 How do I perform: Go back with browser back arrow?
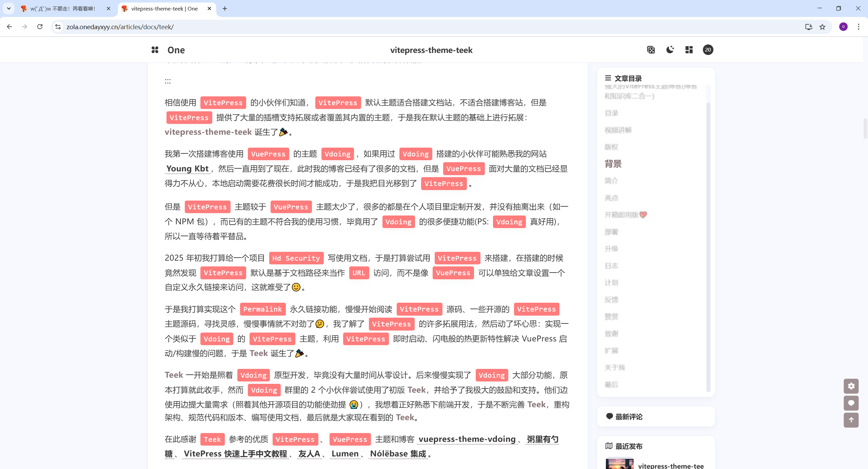[x=9, y=27]
